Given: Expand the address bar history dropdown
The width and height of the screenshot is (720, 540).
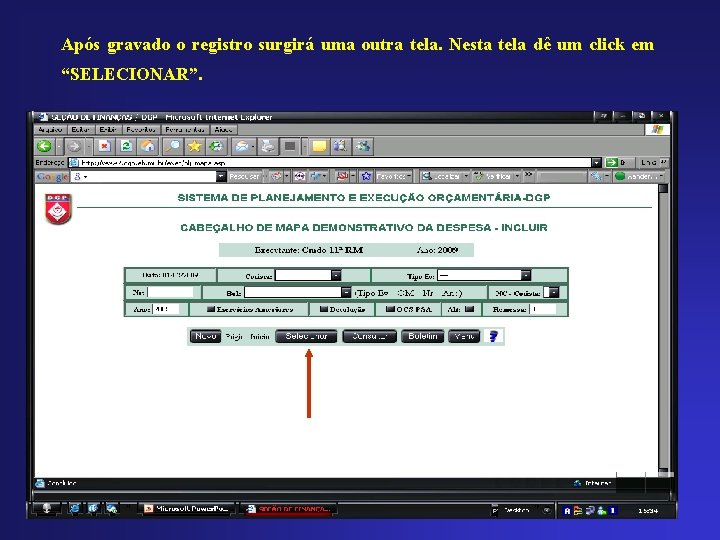Looking at the screenshot, I should tap(596, 163).
